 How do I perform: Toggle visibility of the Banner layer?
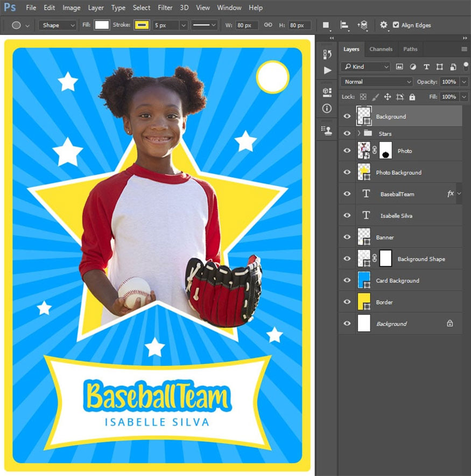click(347, 237)
